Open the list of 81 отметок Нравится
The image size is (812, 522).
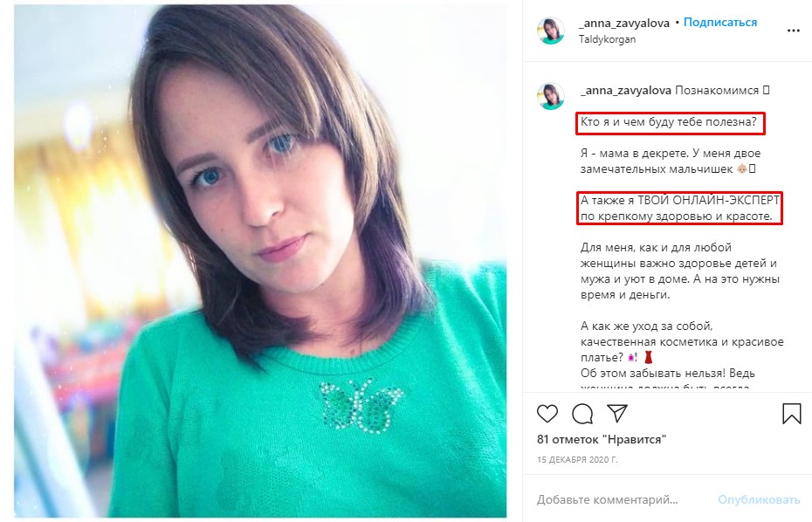tap(602, 439)
